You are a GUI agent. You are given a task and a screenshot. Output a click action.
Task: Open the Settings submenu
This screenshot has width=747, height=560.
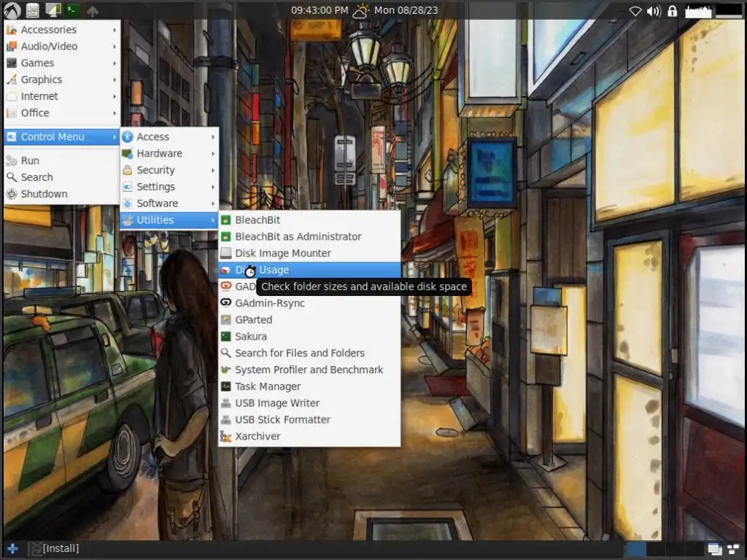[x=169, y=187]
